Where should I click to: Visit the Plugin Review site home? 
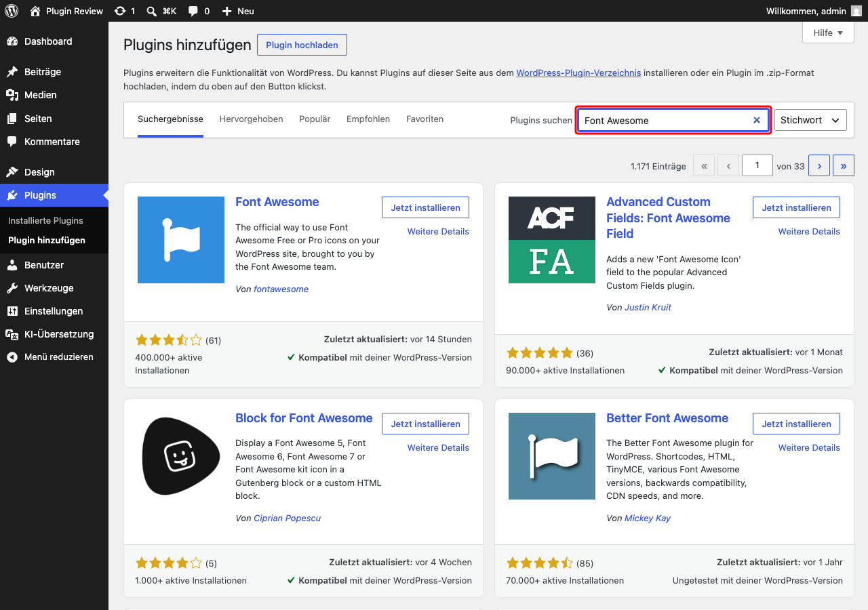click(66, 11)
